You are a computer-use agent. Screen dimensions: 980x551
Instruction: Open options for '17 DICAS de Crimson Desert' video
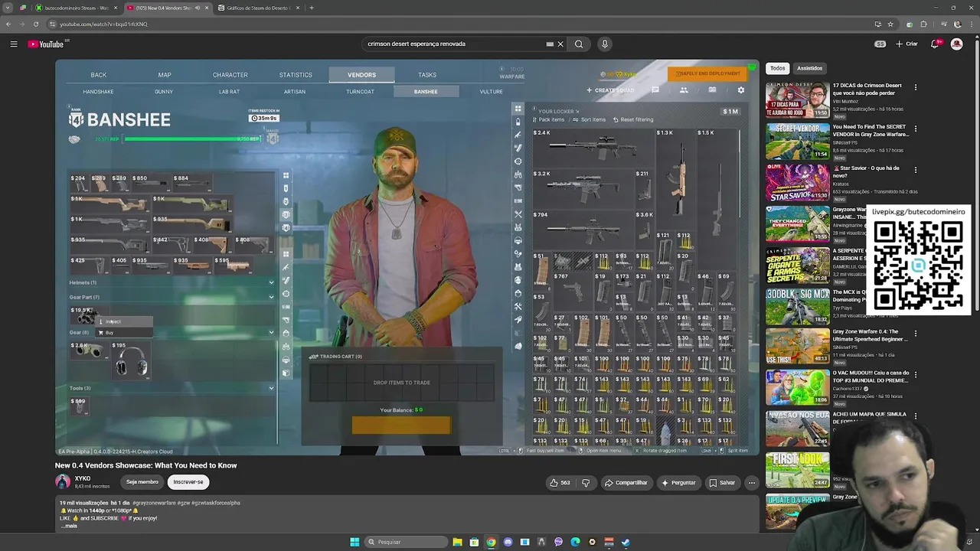pyautogui.click(x=915, y=87)
